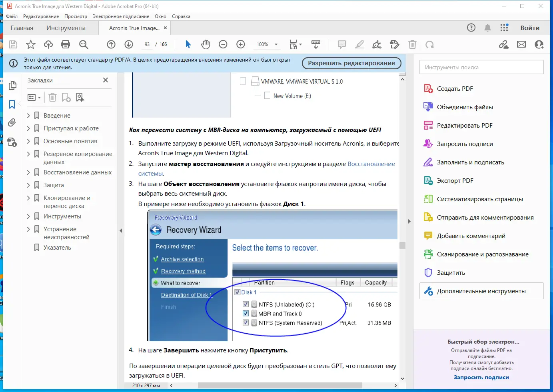Screen dimensions: 553x392
Task: Send file by email icon
Action: 521,44
